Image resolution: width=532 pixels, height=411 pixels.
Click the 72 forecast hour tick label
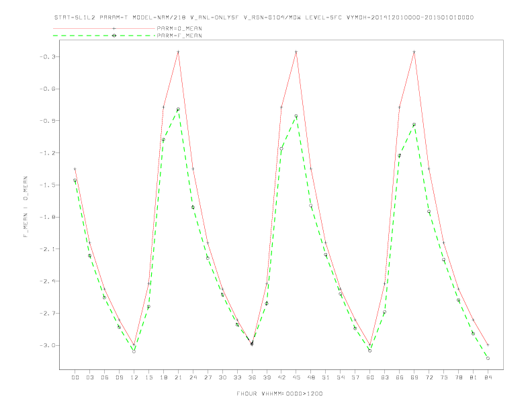429,377
